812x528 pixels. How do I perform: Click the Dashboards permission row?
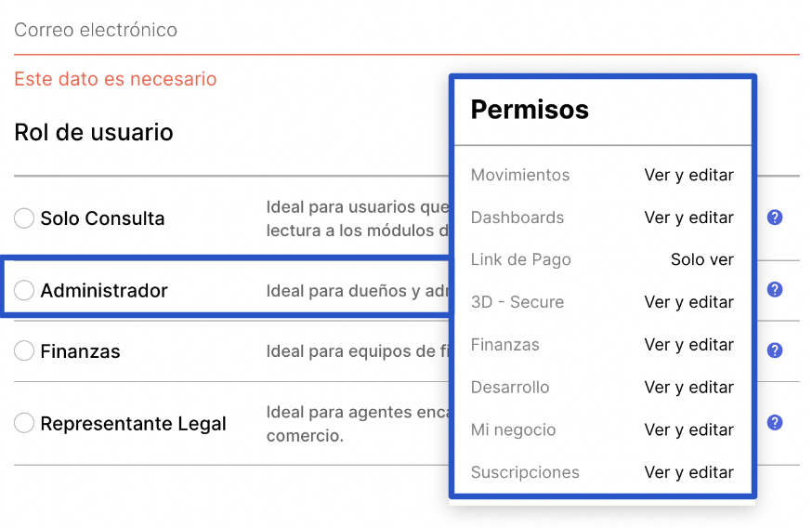click(x=602, y=218)
